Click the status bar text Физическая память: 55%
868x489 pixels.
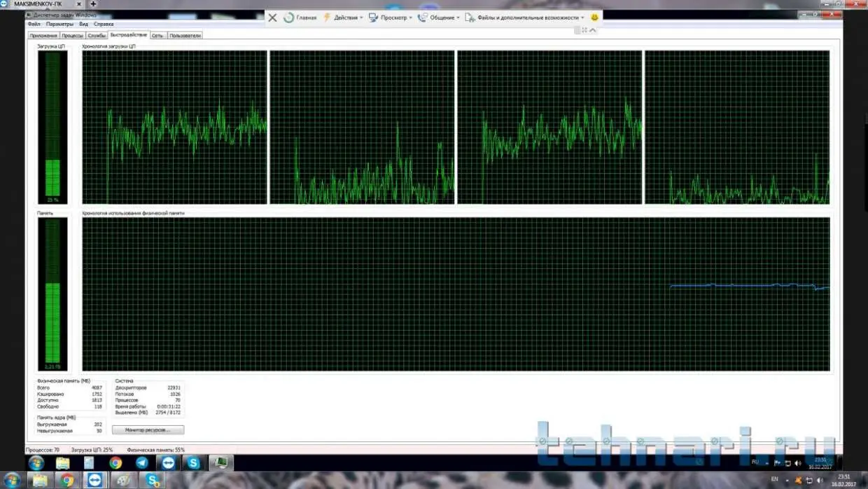point(155,449)
